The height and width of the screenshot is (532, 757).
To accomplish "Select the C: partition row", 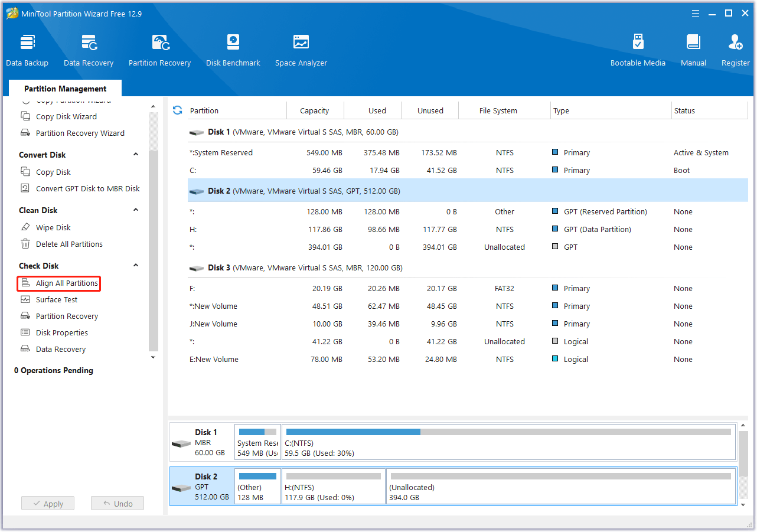I will pos(468,170).
